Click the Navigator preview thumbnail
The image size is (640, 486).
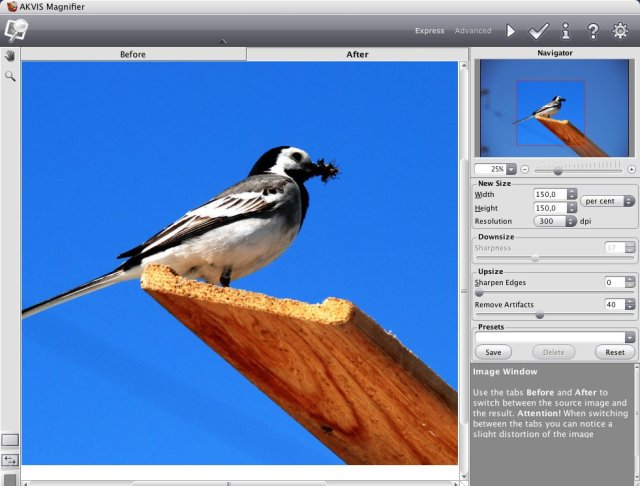tap(555, 108)
